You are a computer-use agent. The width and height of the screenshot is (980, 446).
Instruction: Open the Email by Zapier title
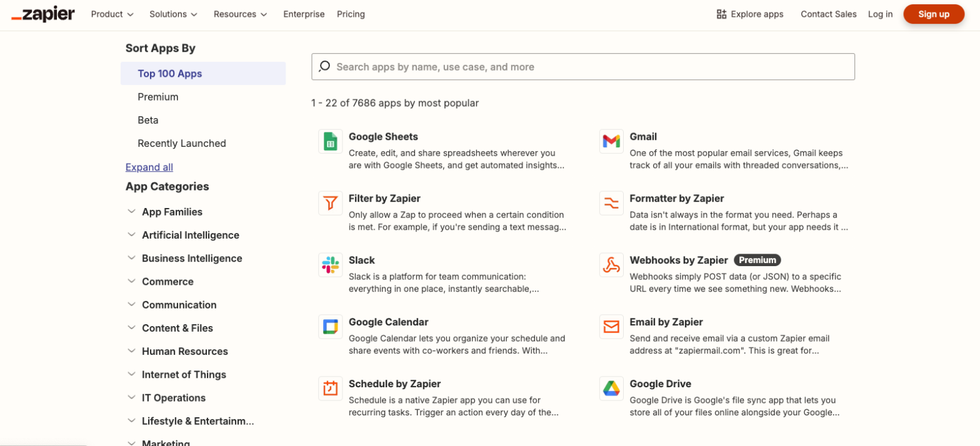tap(666, 322)
